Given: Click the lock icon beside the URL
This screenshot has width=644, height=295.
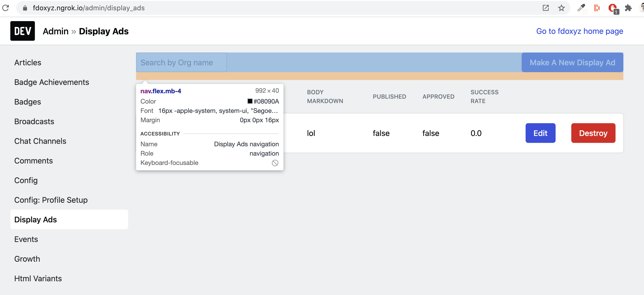Looking at the screenshot, I should [25, 8].
